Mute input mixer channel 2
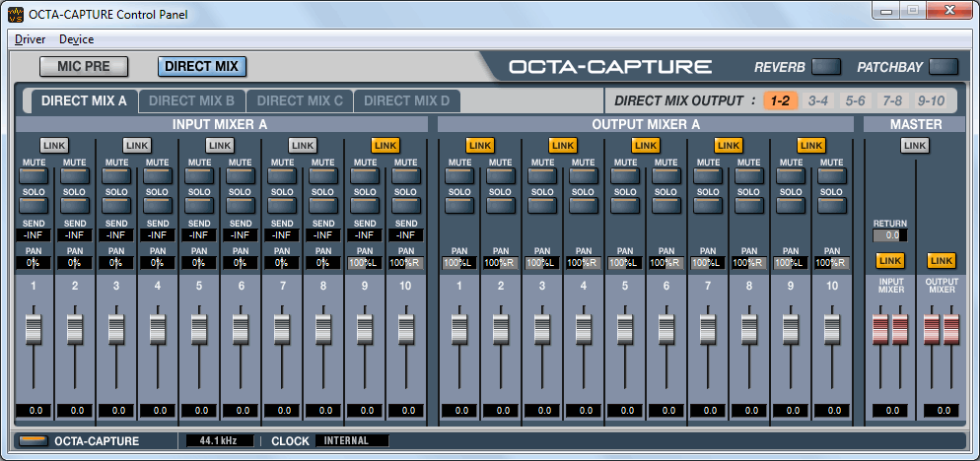Viewport: 980px width, 461px height. tap(75, 175)
